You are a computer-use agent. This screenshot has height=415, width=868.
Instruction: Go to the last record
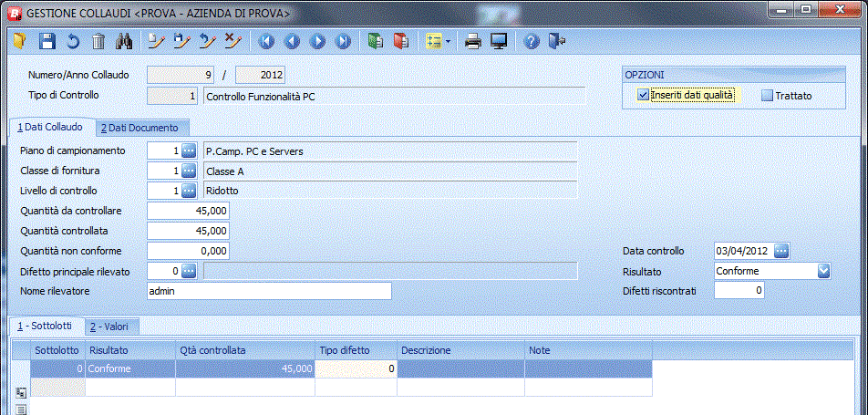[343, 42]
